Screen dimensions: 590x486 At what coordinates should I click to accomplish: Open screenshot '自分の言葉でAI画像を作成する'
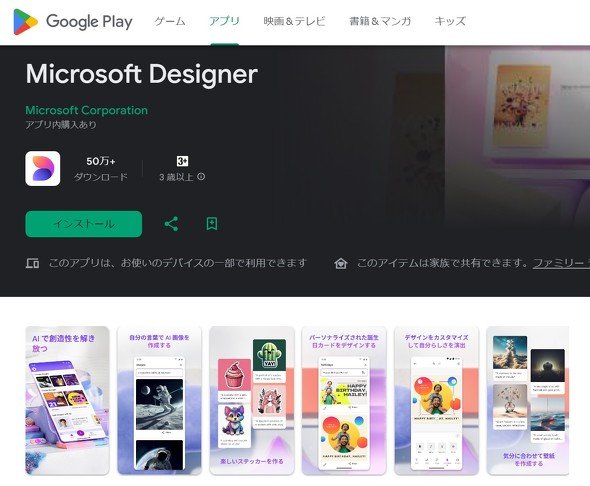pos(160,401)
